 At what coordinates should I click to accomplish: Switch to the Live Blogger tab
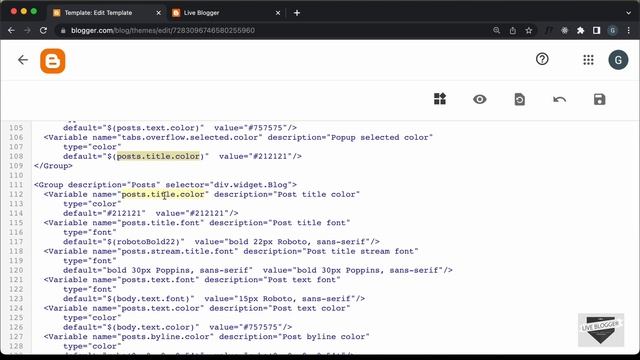[202, 13]
